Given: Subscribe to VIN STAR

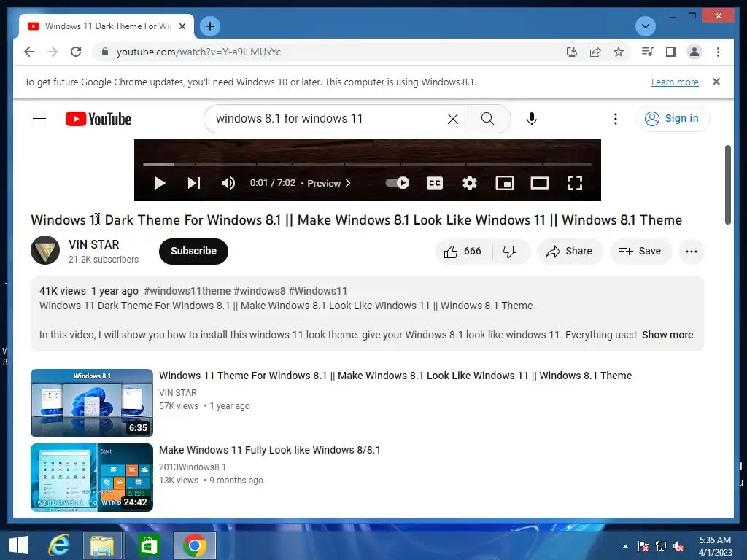Looking at the screenshot, I should [193, 251].
